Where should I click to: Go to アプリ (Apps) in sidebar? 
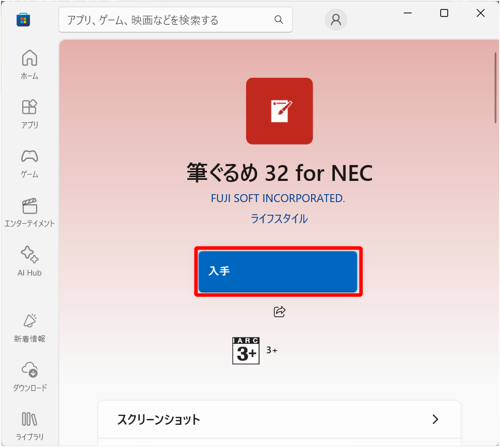[x=30, y=114]
